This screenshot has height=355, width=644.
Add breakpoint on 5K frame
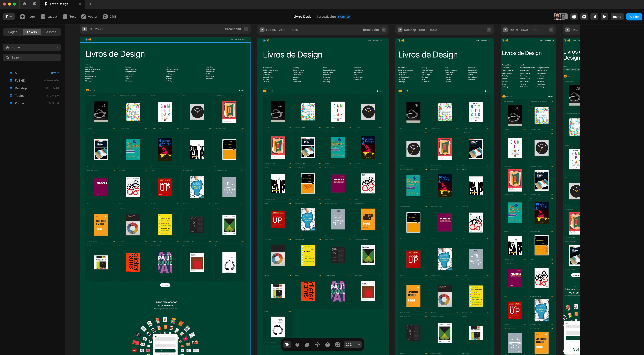click(246, 29)
